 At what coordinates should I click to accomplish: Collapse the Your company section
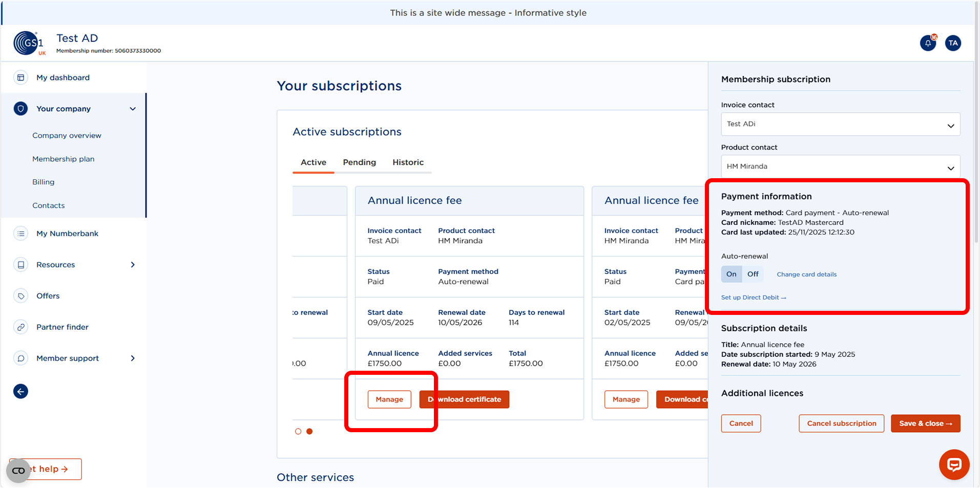pyautogui.click(x=132, y=109)
